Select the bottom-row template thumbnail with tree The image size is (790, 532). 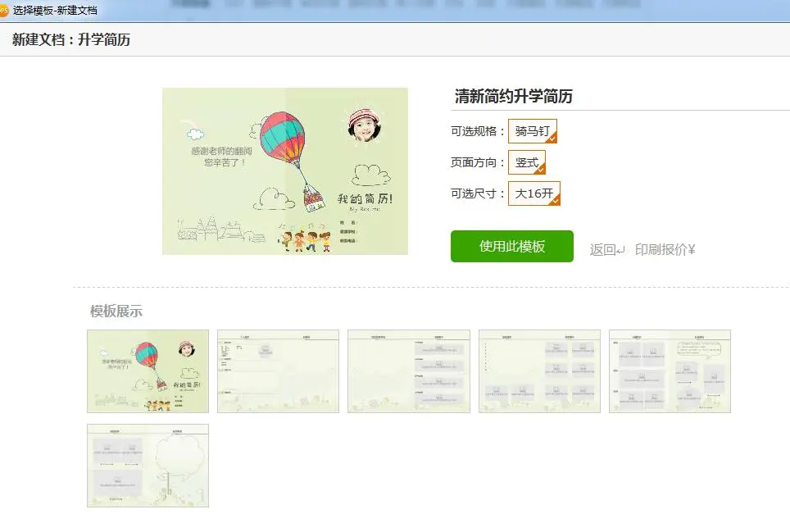click(148, 466)
